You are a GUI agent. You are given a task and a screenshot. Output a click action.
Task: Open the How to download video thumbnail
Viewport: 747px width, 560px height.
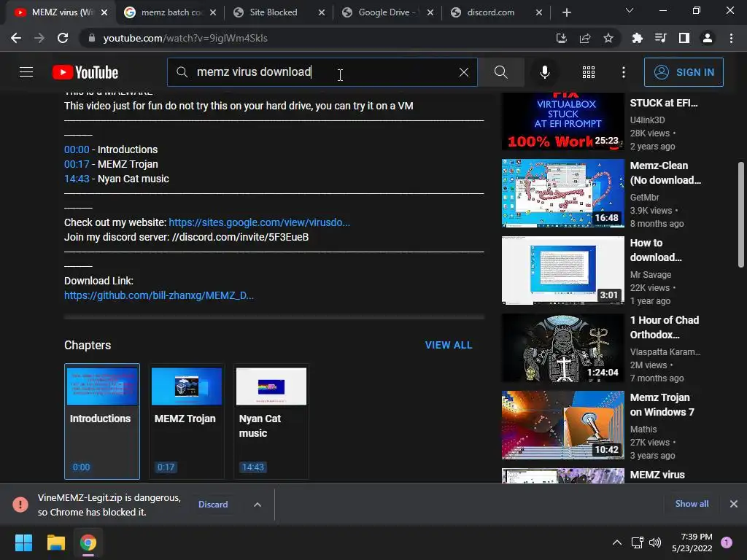[x=562, y=270]
